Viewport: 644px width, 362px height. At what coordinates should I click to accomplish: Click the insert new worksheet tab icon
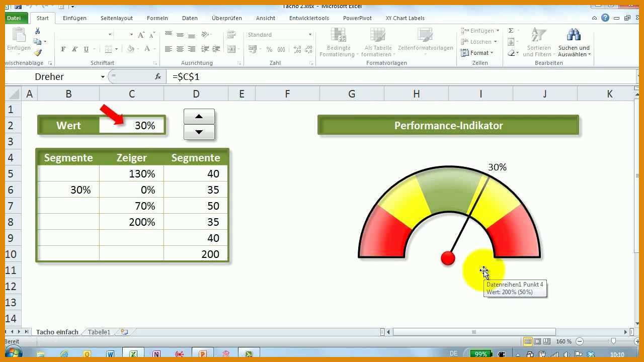124,332
